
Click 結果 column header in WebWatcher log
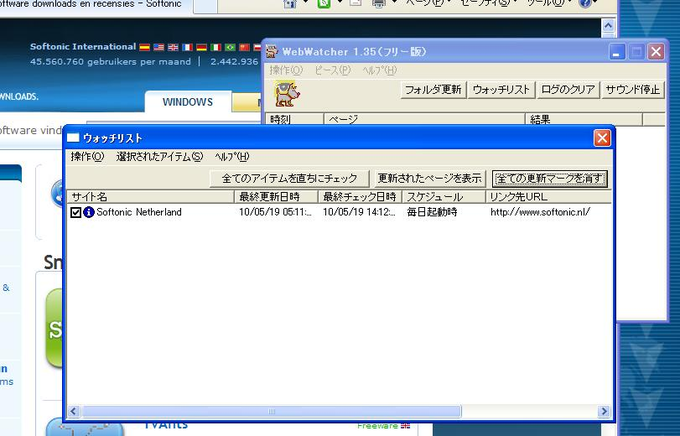[x=584, y=119]
